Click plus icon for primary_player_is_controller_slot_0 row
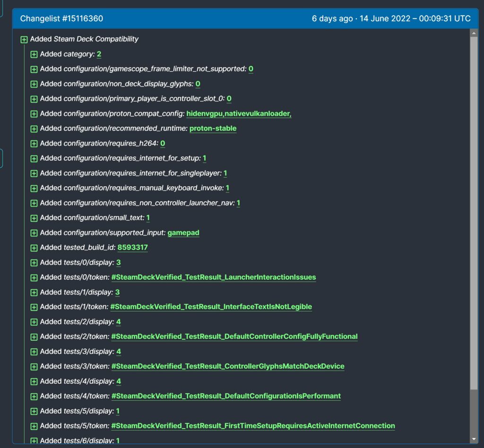This screenshot has height=448, width=484. pos(34,99)
